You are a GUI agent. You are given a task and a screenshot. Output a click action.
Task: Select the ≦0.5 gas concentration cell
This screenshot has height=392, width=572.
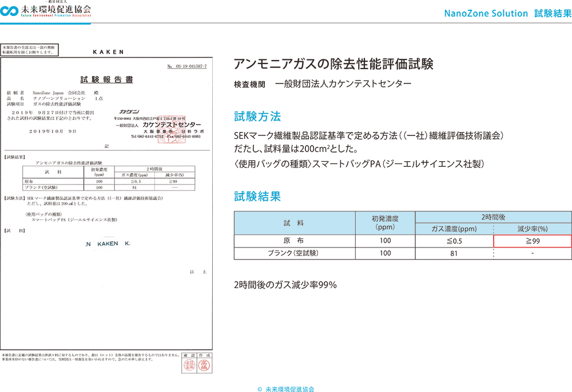point(454,241)
